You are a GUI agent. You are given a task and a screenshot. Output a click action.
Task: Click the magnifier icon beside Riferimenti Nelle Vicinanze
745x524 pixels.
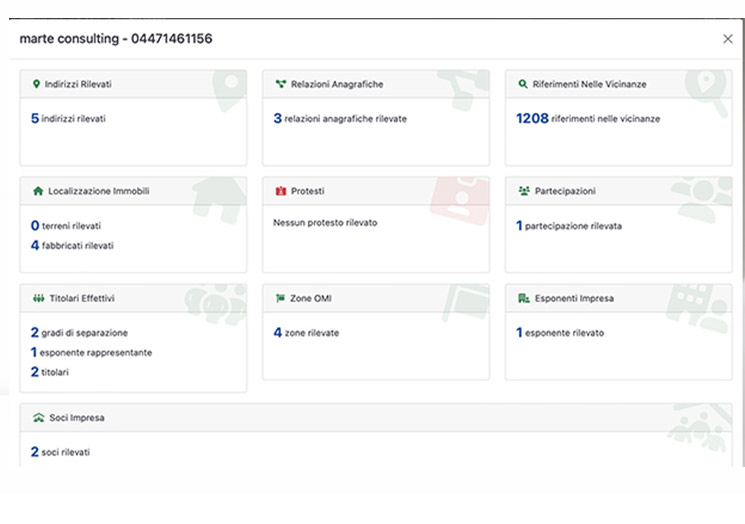point(522,85)
